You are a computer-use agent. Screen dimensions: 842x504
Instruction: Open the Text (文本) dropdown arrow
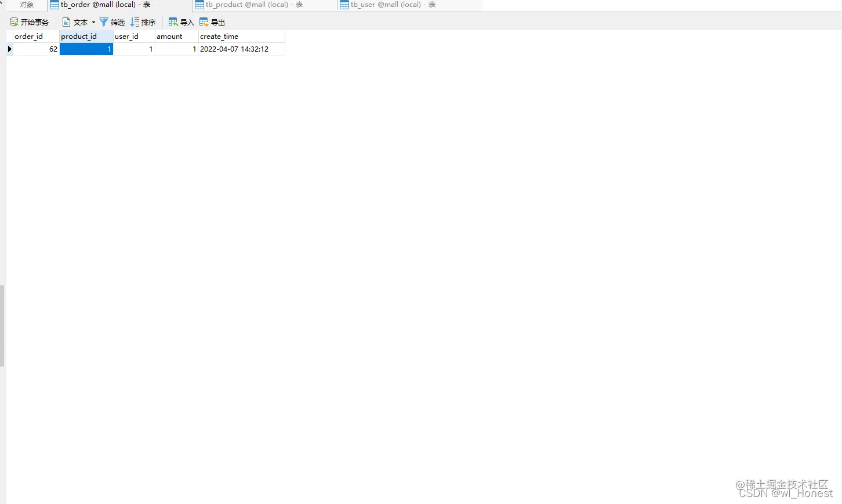93,23
